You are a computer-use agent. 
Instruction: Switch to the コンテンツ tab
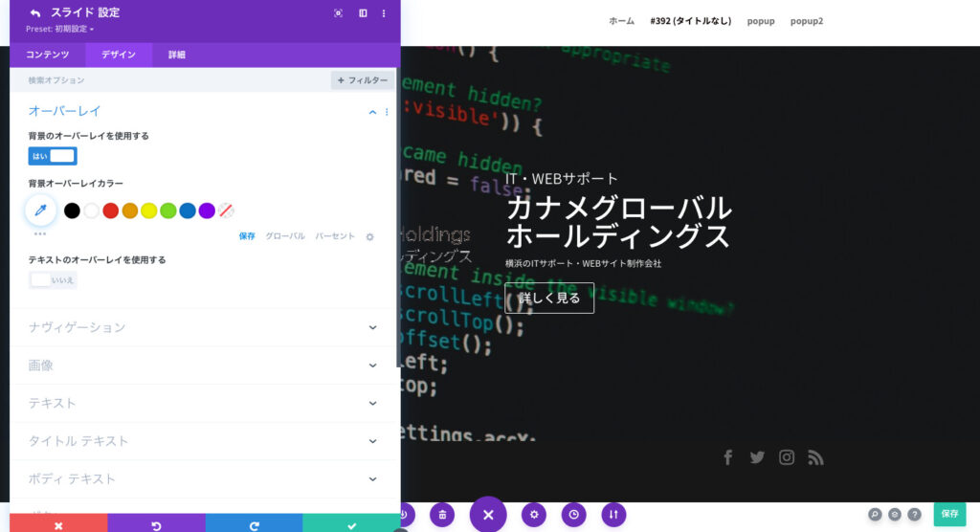[x=48, y=55]
